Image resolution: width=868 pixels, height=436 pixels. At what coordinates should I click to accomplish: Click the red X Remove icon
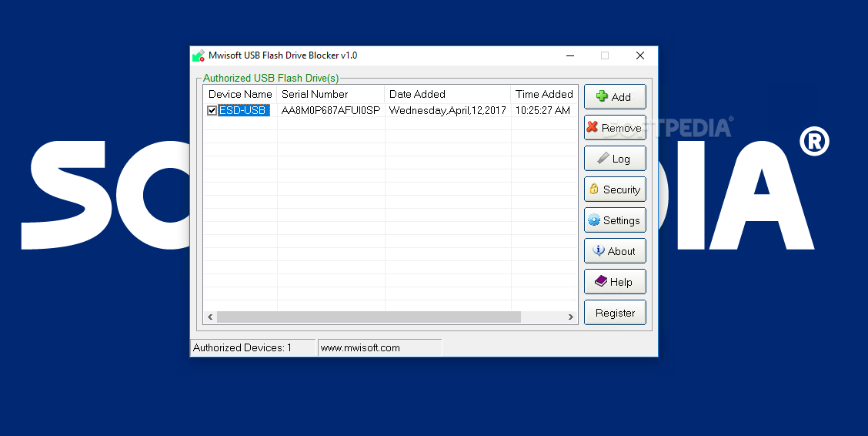(x=593, y=127)
